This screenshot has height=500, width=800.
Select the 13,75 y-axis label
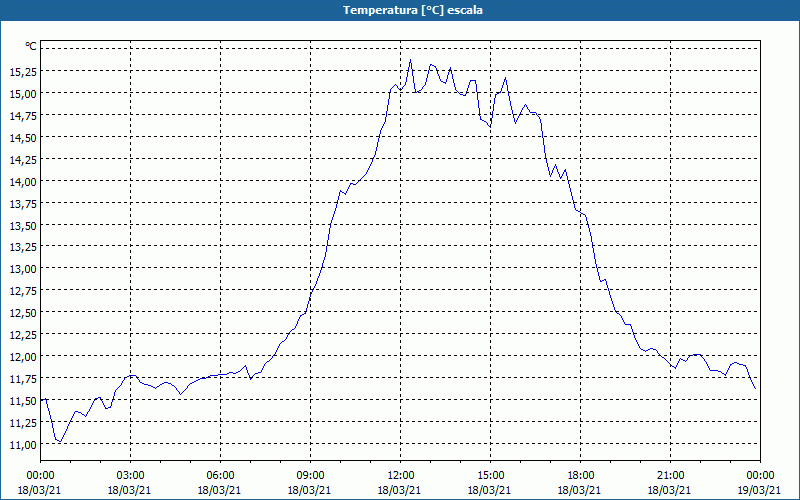[x=23, y=204]
